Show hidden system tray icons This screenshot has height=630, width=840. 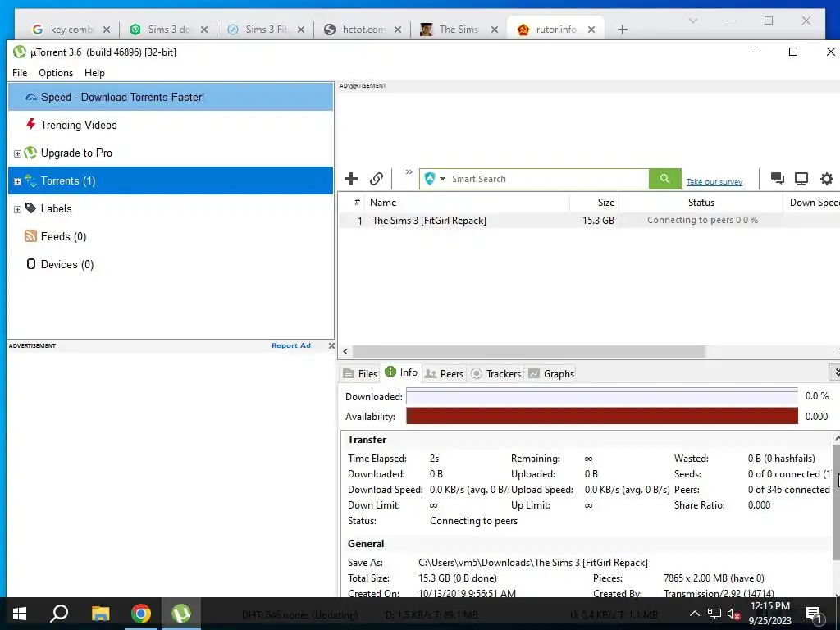click(694, 614)
